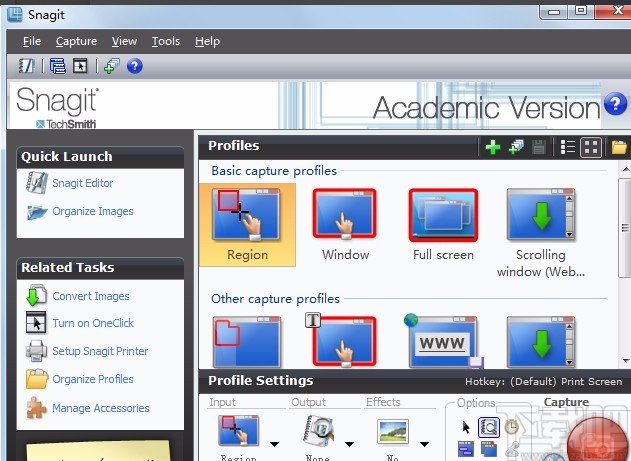The image size is (631, 461).
Task: Select the folder-shape profile under Other capture profiles
Action: [247, 342]
